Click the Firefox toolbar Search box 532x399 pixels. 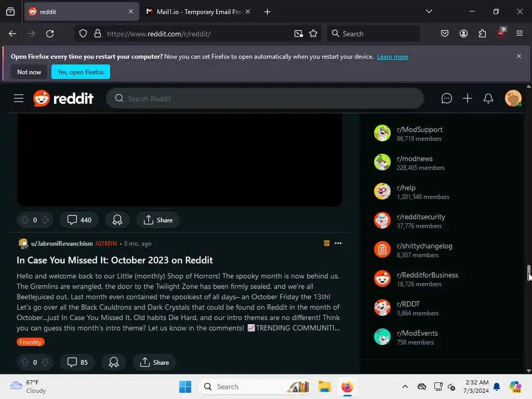pyautogui.click(x=373, y=34)
